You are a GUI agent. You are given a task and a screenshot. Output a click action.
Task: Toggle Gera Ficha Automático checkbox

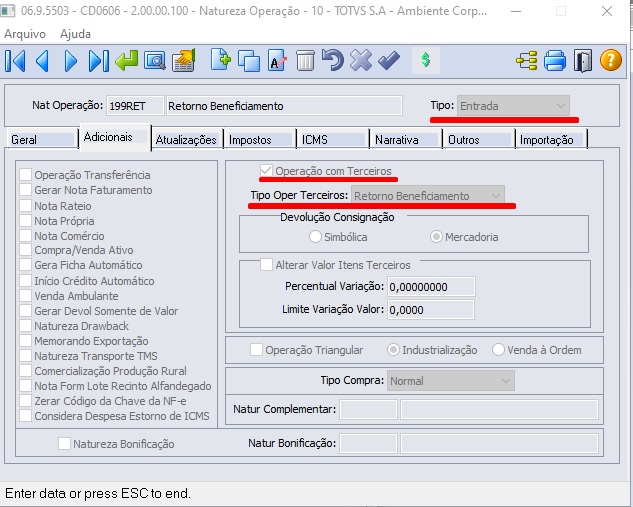(x=26, y=265)
